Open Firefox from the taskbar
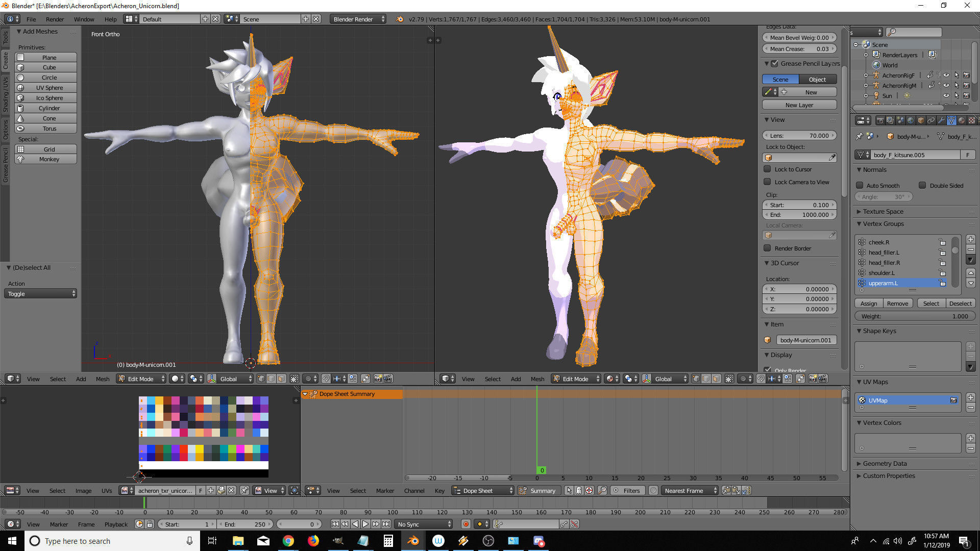 tap(313, 541)
